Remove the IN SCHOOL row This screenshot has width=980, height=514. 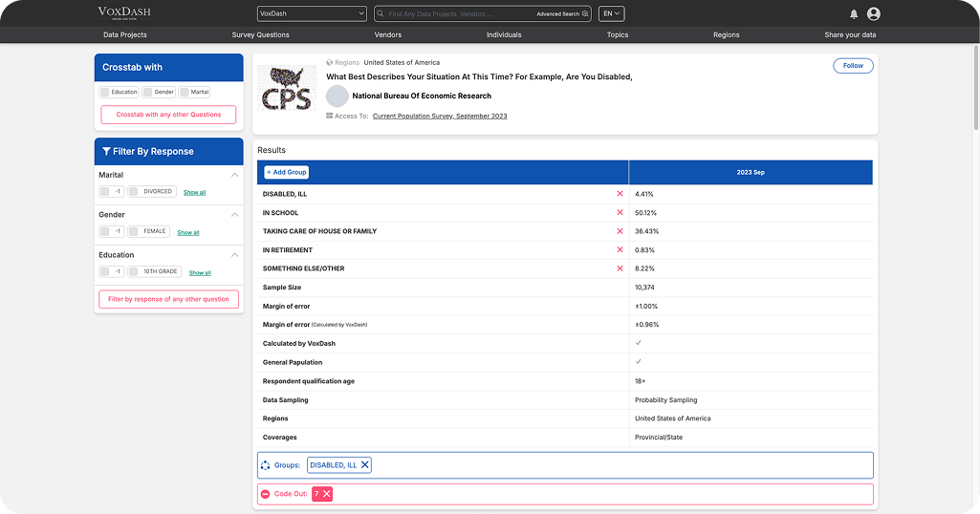[x=620, y=212]
